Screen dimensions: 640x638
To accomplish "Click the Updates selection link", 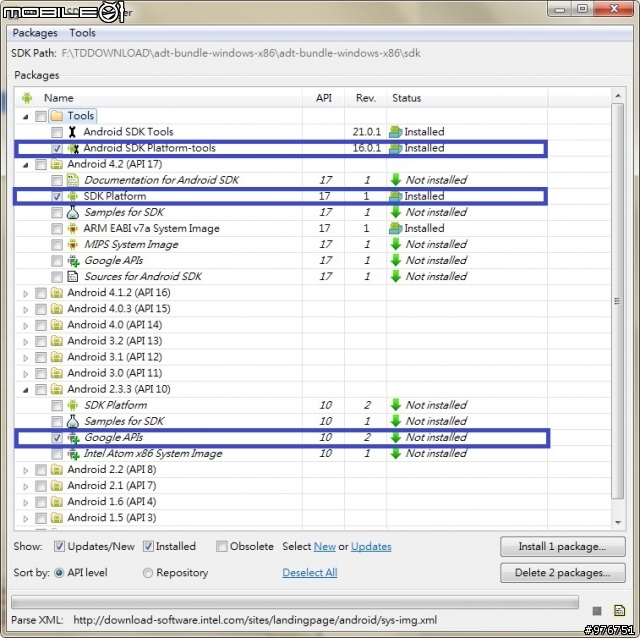I will click(371, 547).
